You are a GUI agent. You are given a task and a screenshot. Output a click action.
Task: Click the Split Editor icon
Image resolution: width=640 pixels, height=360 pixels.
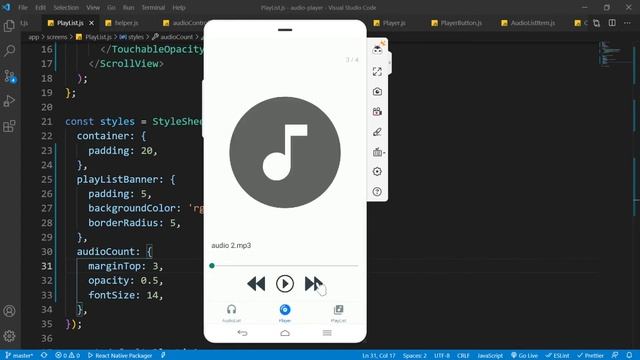pos(612,23)
